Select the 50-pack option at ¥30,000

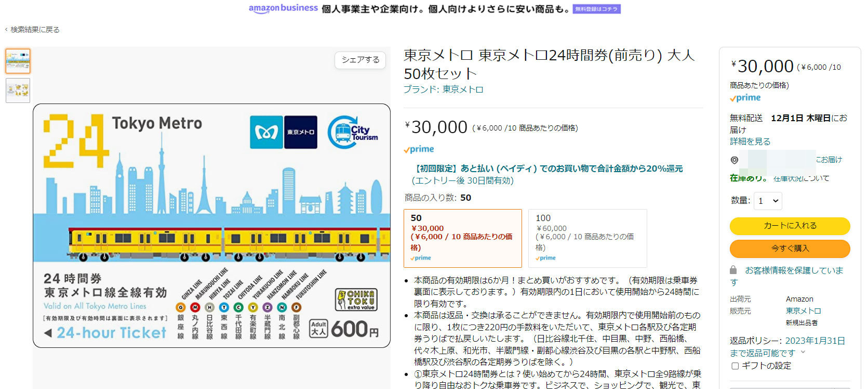(x=463, y=238)
